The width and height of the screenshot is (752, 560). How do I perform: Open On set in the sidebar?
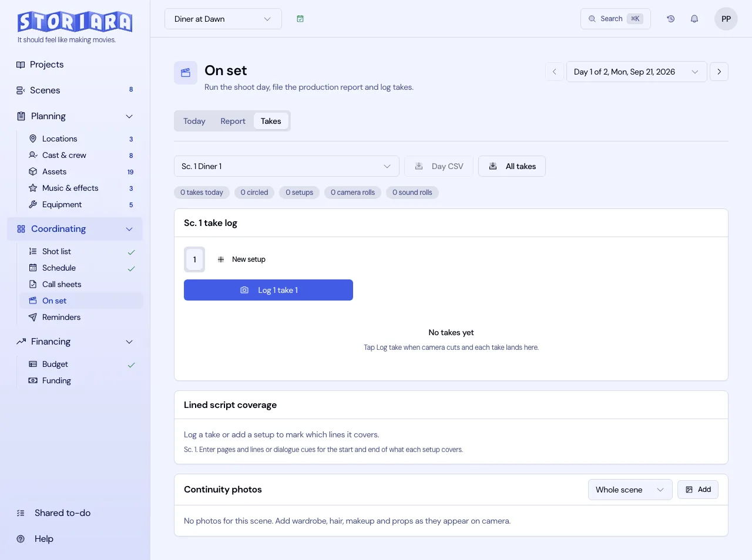point(81,301)
